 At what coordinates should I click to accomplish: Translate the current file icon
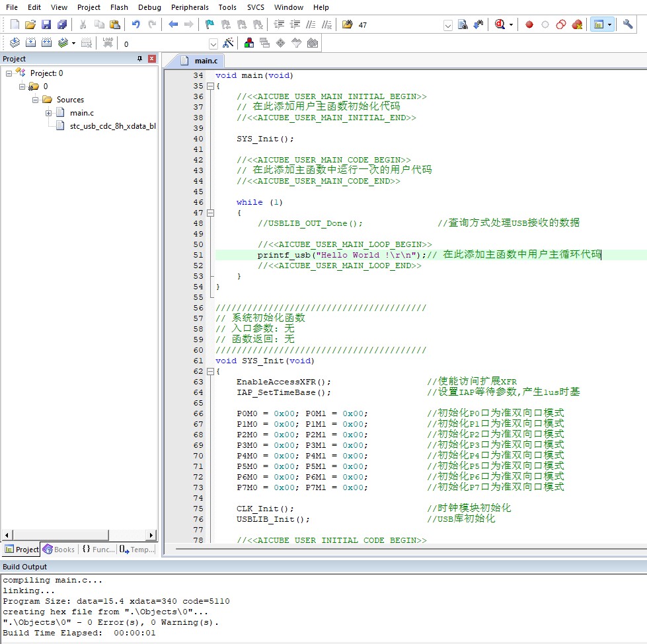tap(15, 43)
